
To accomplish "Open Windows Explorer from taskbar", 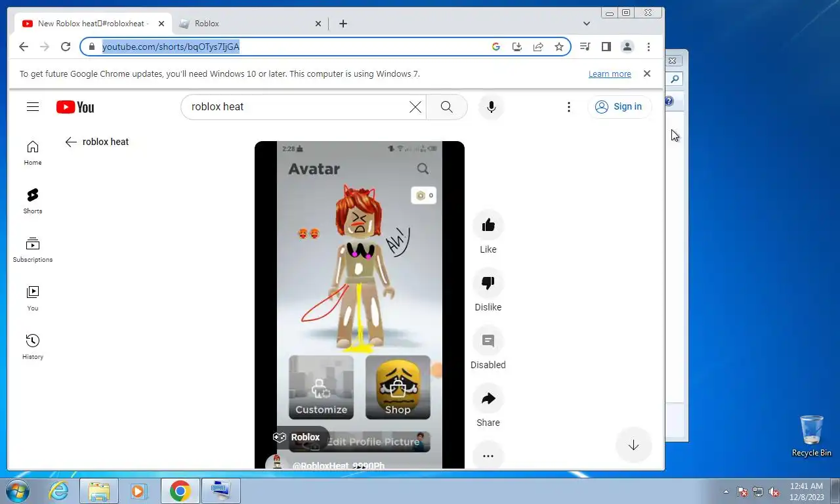I will 99,491.
